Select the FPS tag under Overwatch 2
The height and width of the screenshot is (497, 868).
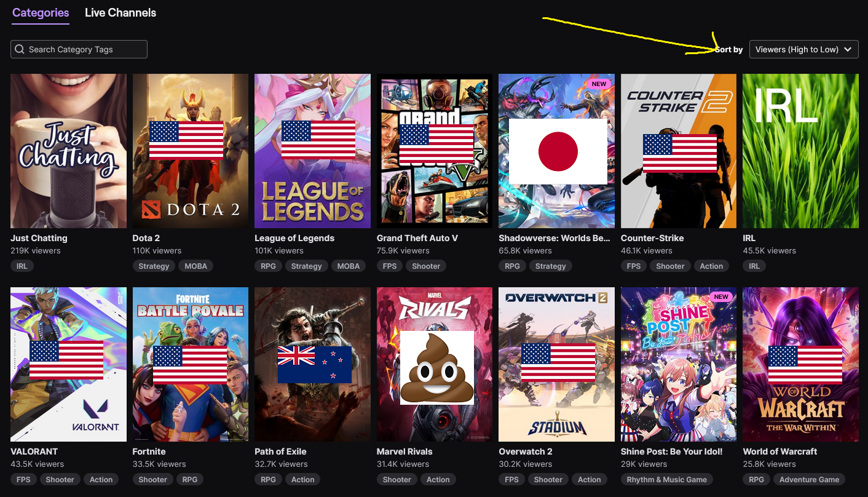point(511,480)
